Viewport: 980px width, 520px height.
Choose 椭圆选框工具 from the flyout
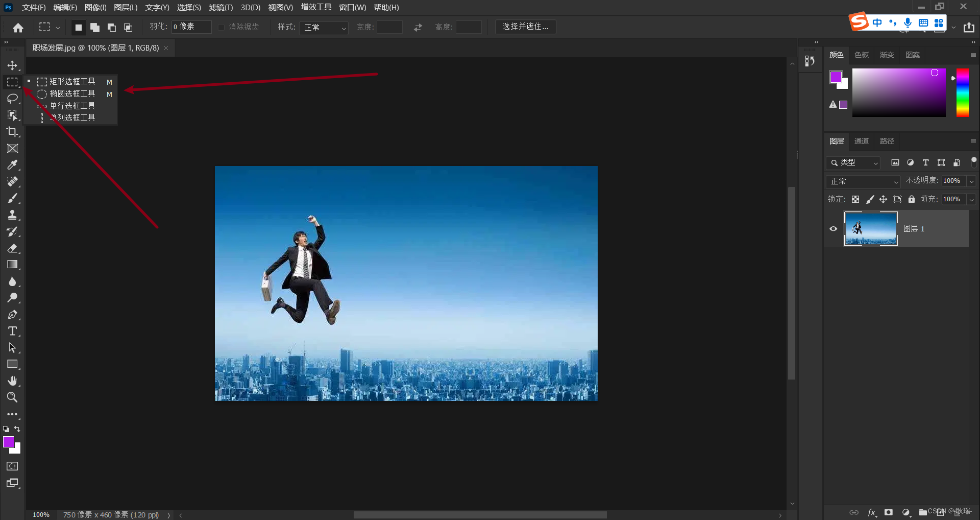[72, 94]
